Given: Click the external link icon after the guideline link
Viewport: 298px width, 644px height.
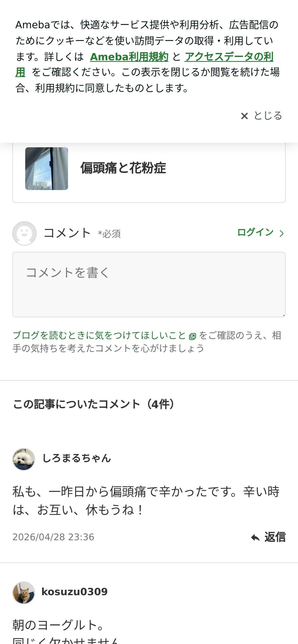Looking at the screenshot, I should (x=193, y=336).
